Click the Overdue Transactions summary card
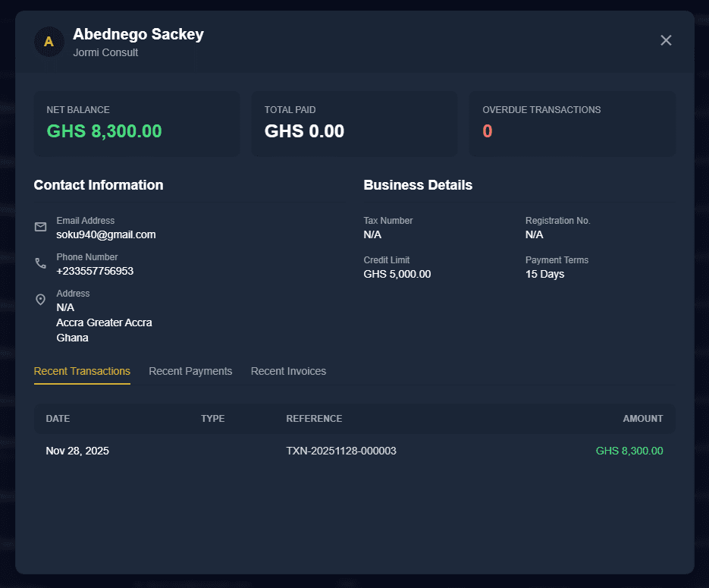 point(572,124)
